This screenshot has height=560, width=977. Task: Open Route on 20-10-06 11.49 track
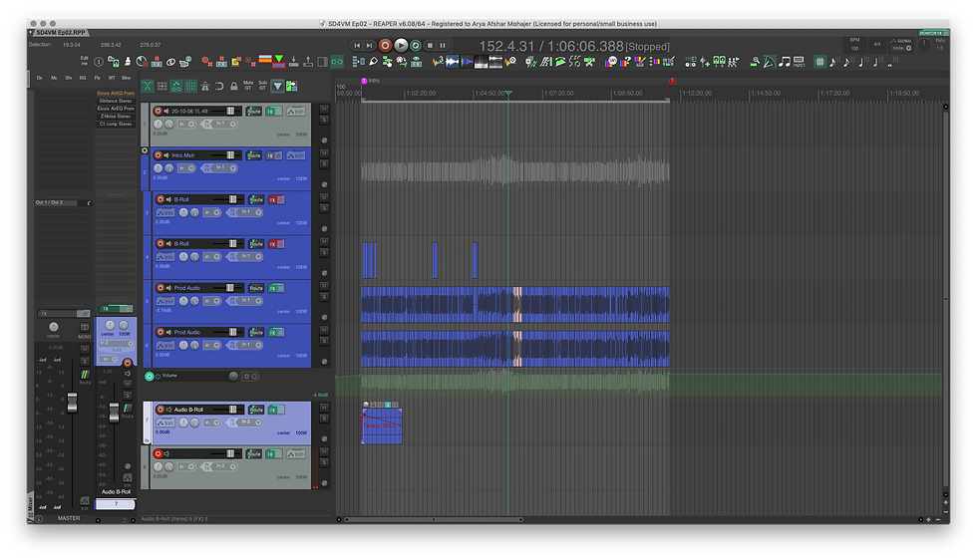pyautogui.click(x=253, y=111)
